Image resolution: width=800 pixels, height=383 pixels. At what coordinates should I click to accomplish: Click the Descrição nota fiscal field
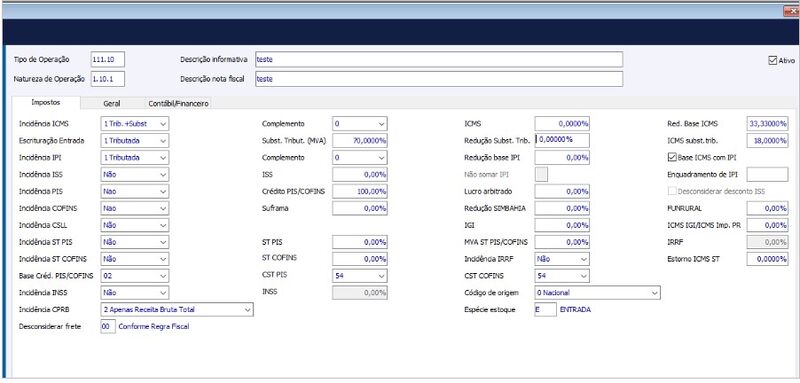(438, 79)
